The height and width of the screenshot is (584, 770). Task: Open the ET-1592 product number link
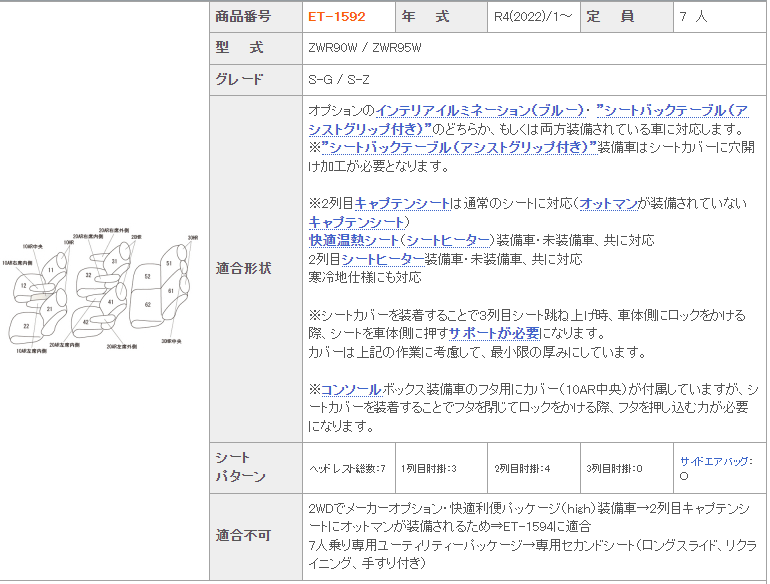point(336,17)
